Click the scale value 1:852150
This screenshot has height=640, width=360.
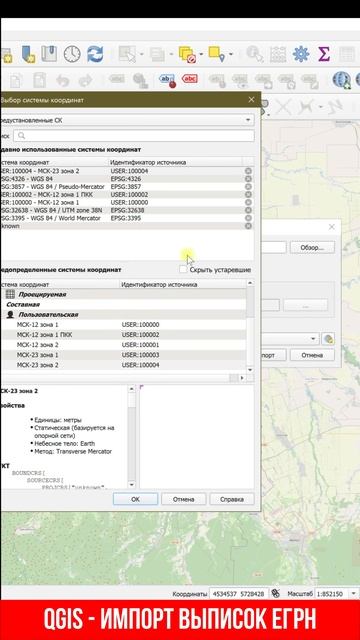click(330, 594)
